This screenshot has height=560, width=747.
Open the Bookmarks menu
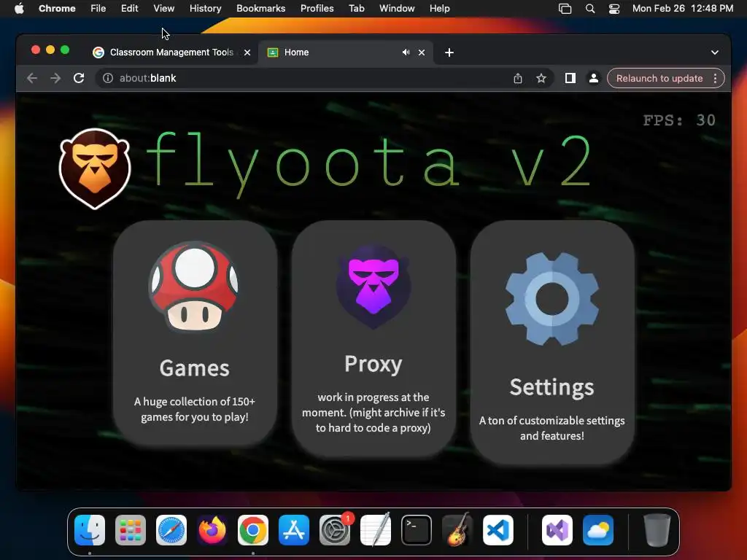tap(260, 9)
